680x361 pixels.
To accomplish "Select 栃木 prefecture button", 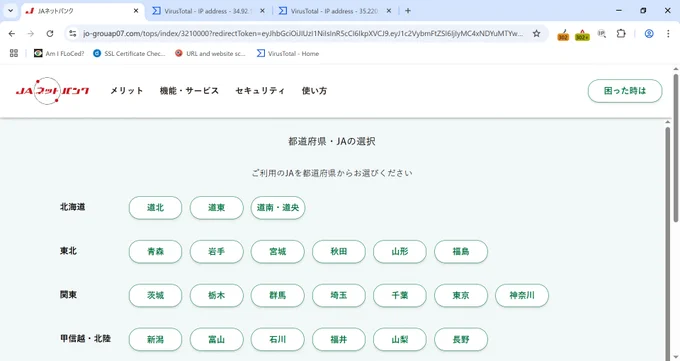I will pyautogui.click(x=216, y=295).
